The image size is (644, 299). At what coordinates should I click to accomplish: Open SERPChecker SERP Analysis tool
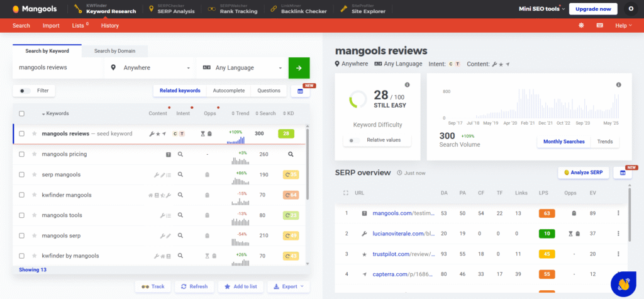[x=172, y=9]
